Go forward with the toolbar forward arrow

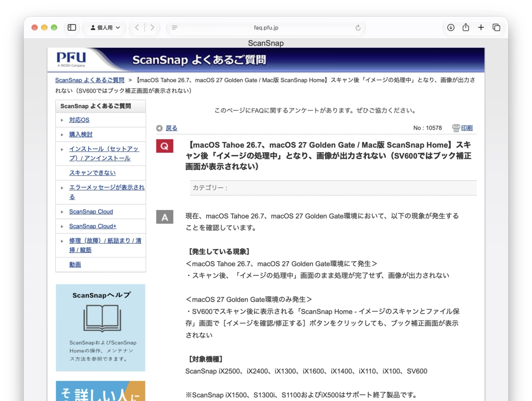(x=152, y=27)
